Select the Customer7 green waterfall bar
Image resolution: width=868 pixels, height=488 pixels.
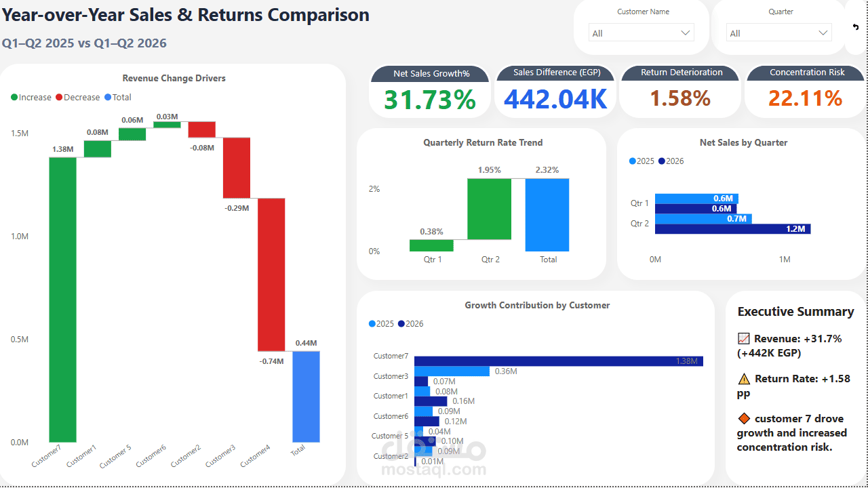pyautogui.click(x=62, y=300)
